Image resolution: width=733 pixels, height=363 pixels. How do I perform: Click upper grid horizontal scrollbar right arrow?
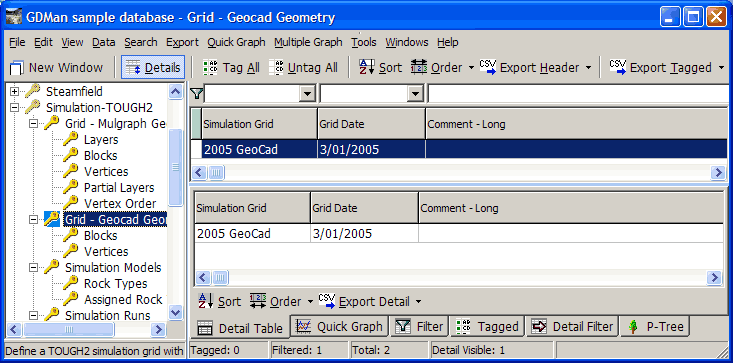coord(718,172)
